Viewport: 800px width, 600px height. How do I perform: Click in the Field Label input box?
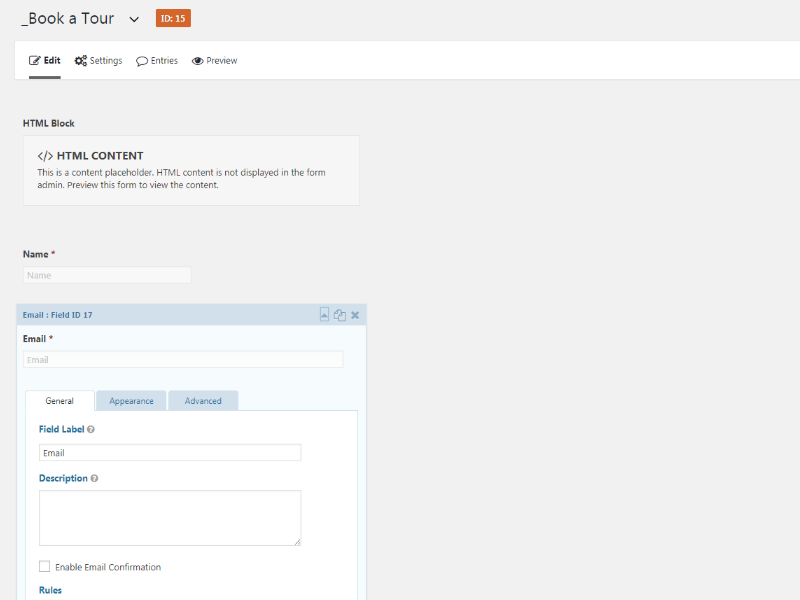pos(170,453)
